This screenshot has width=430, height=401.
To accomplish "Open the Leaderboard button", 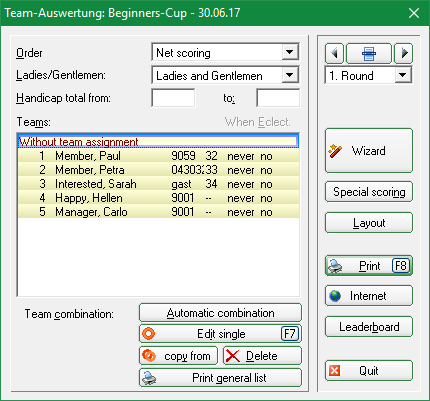I will (369, 327).
